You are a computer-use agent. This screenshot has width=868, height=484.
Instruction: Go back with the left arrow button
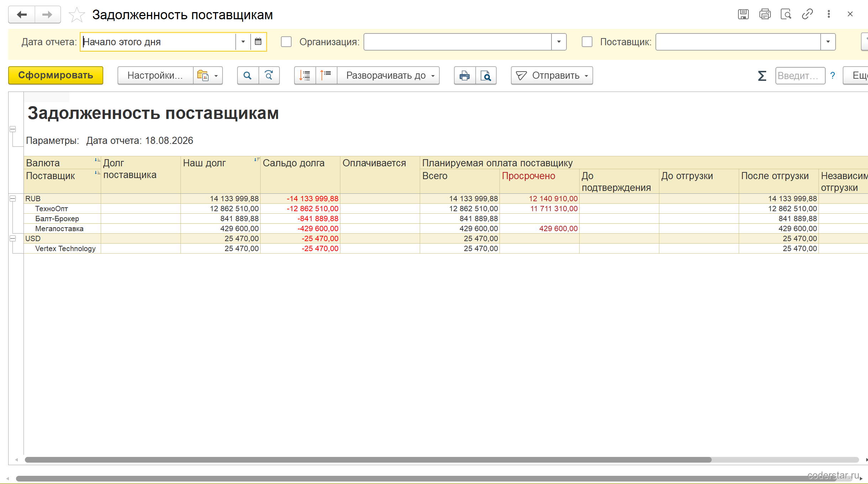22,15
